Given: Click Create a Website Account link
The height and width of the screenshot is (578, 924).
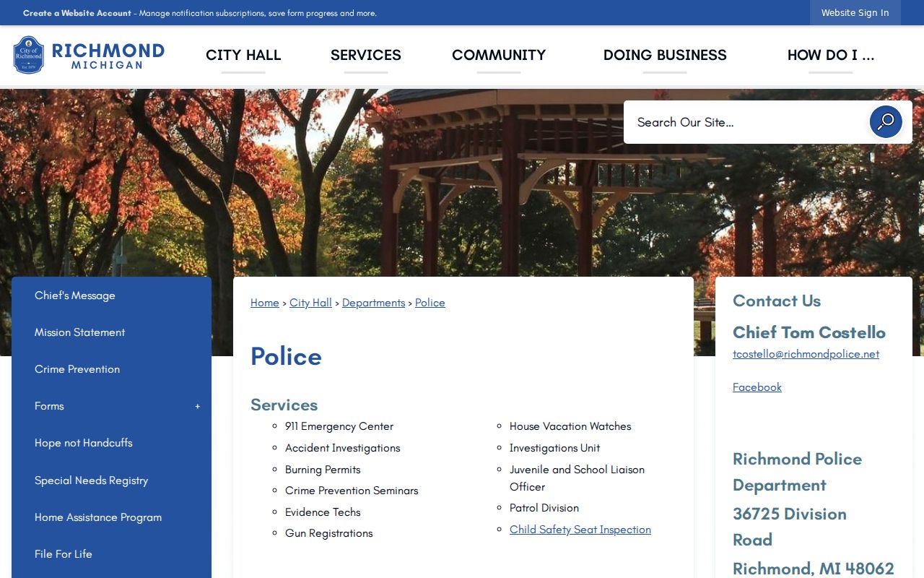Looking at the screenshot, I should point(77,13).
